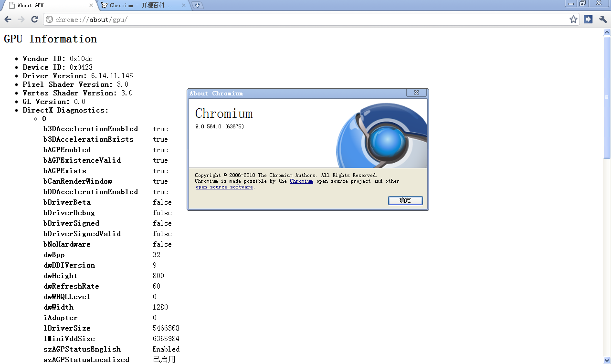611x364 pixels.
Task: Close the About Chromium dialog with X
Action: [x=416, y=93]
